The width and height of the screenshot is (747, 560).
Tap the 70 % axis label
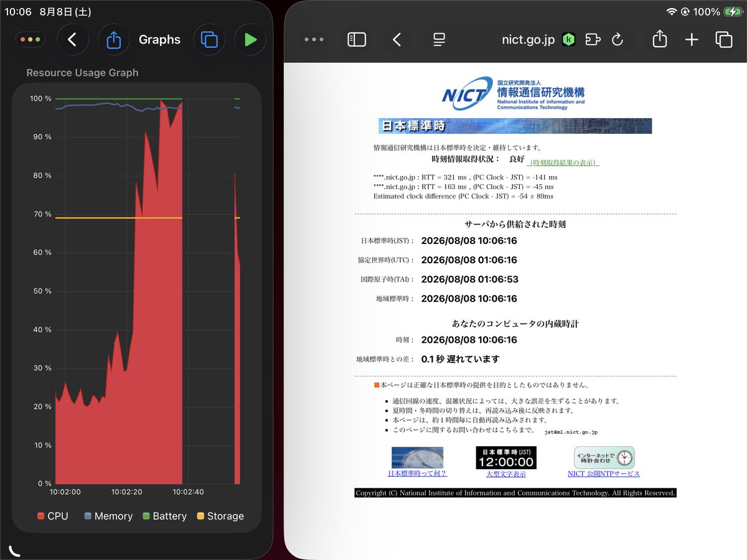[x=42, y=214]
